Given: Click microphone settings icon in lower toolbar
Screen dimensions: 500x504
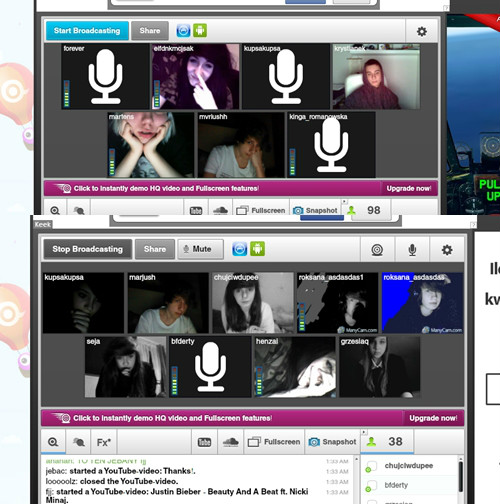Looking at the screenshot, I should tap(412, 250).
